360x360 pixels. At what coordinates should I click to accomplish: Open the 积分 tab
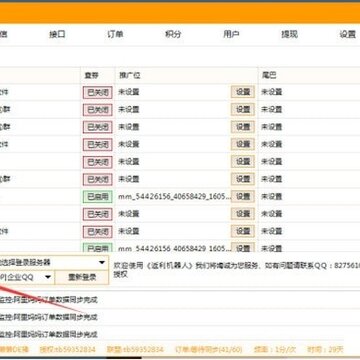click(173, 34)
